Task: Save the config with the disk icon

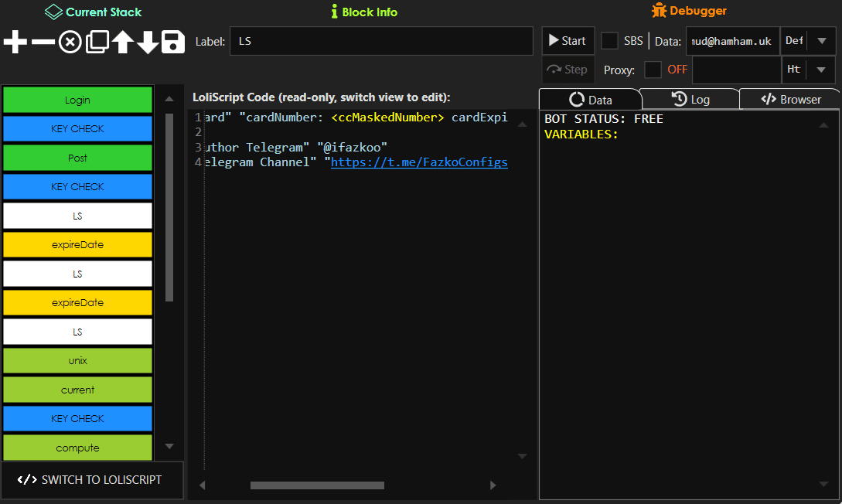Action: coord(173,42)
